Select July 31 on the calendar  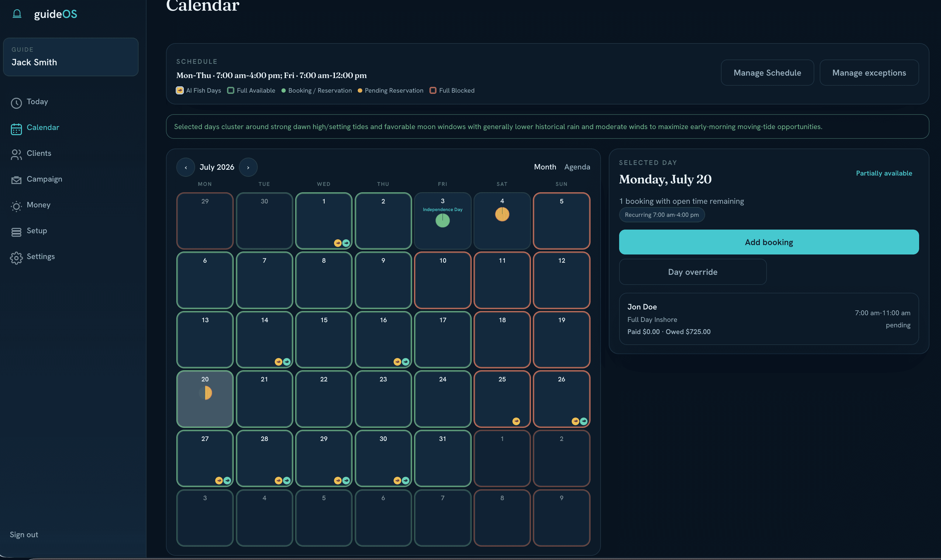[x=443, y=459]
